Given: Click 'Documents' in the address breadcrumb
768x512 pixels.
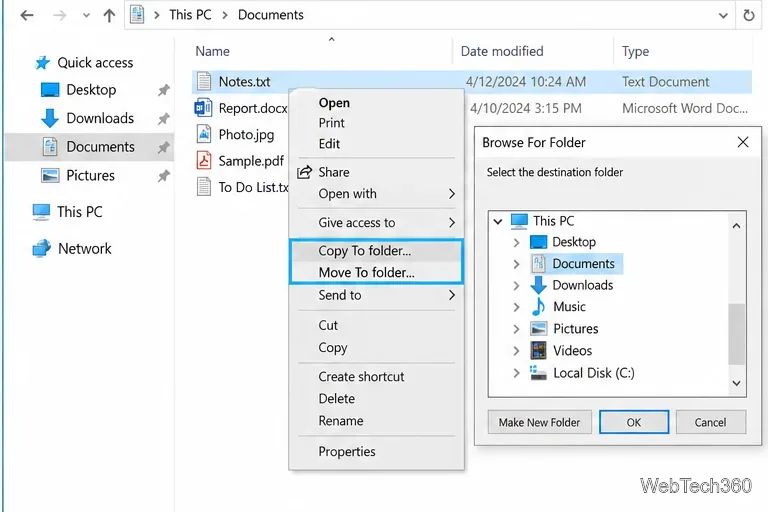Looking at the screenshot, I should [x=271, y=15].
